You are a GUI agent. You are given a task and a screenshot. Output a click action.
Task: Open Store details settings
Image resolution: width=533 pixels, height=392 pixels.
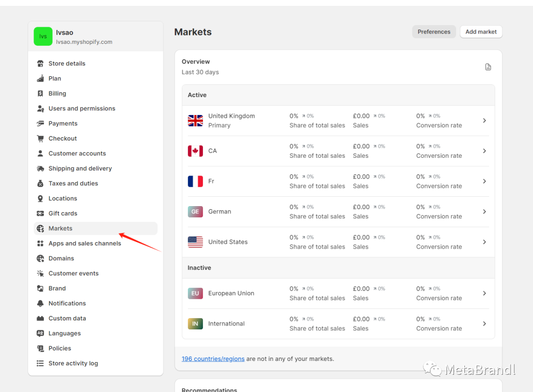click(x=96, y=64)
